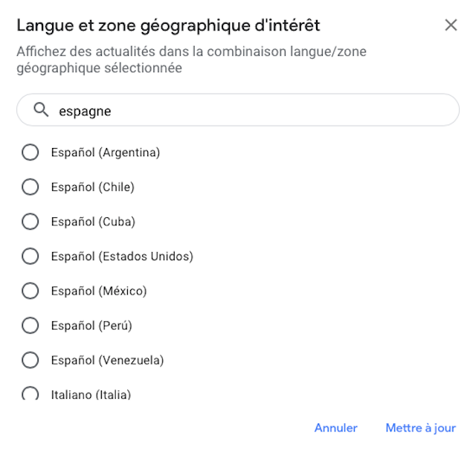Click the 'Affichez des actualités' description text
The width and height of the screenshot is (476, 450).
point(191,60)
